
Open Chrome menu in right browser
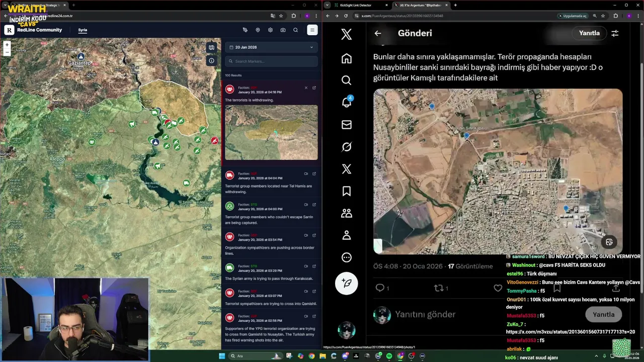coord(639,16)
